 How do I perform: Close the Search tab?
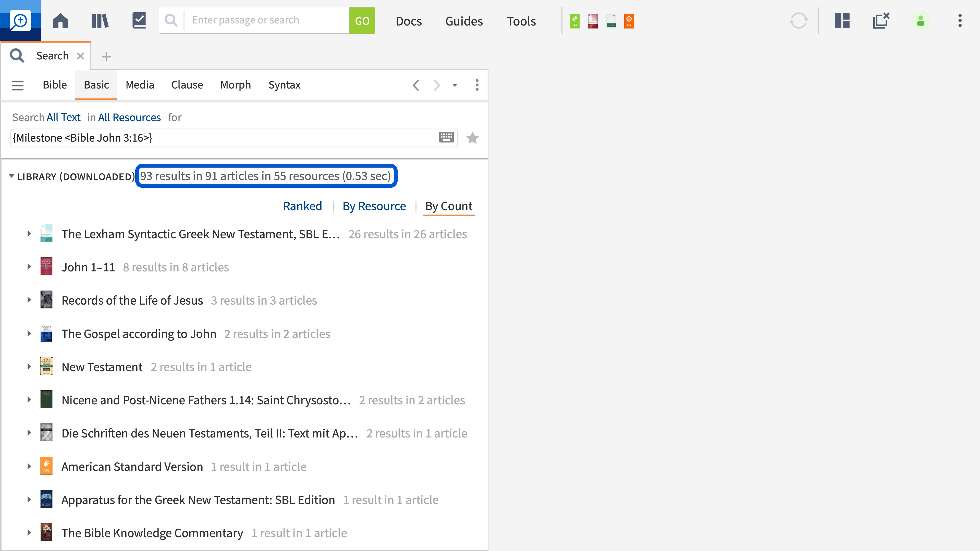[x=80, y=56]
